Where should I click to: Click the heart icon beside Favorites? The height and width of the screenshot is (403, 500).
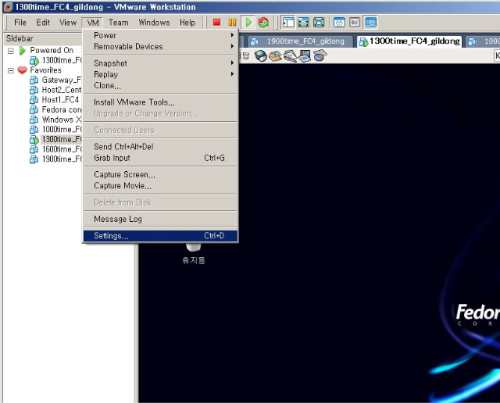pyautogui.click(x=22, y=70)
